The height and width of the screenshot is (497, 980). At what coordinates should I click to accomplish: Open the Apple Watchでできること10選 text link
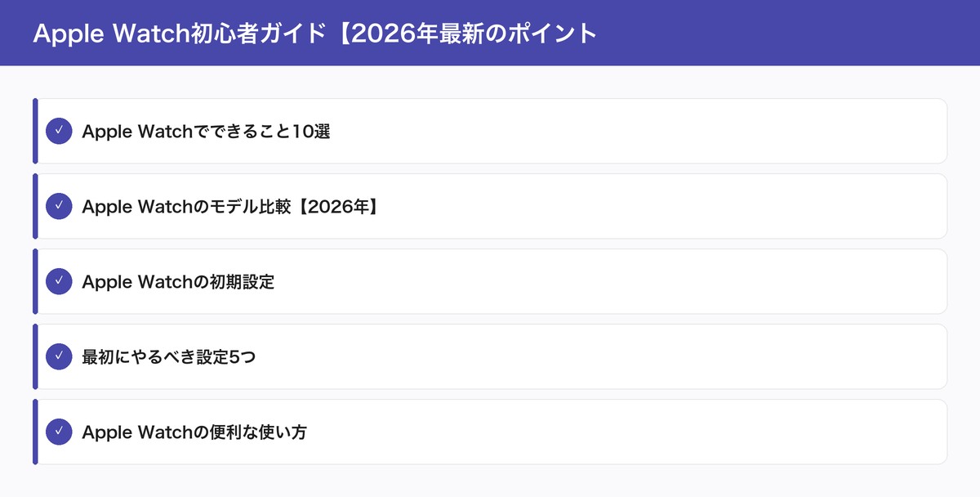tap(206, 131)
